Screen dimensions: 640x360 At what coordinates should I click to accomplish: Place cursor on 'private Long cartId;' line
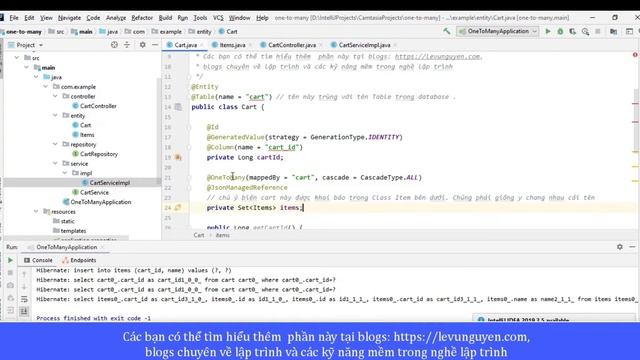[245, 157]
